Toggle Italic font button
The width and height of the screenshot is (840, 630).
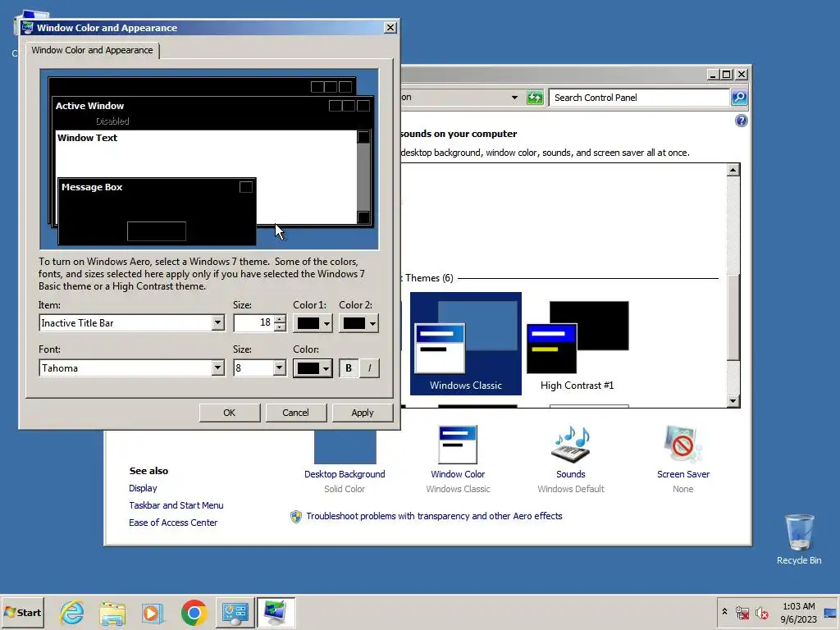(369, 368)
